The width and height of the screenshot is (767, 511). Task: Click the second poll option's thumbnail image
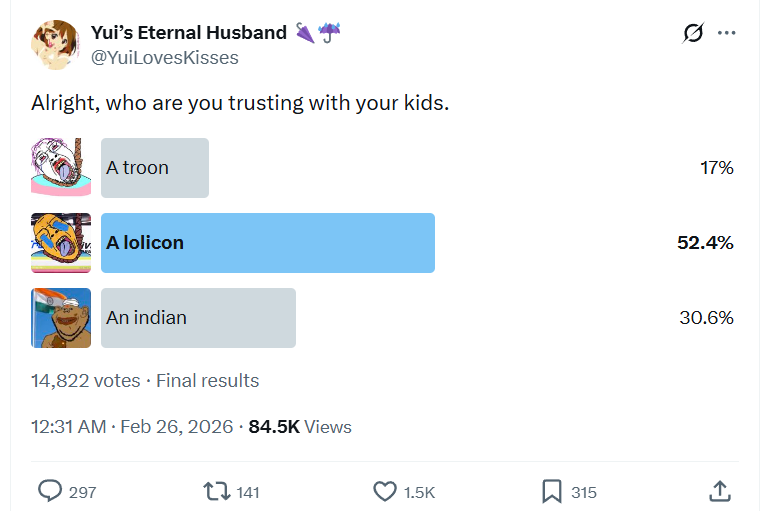61,243
